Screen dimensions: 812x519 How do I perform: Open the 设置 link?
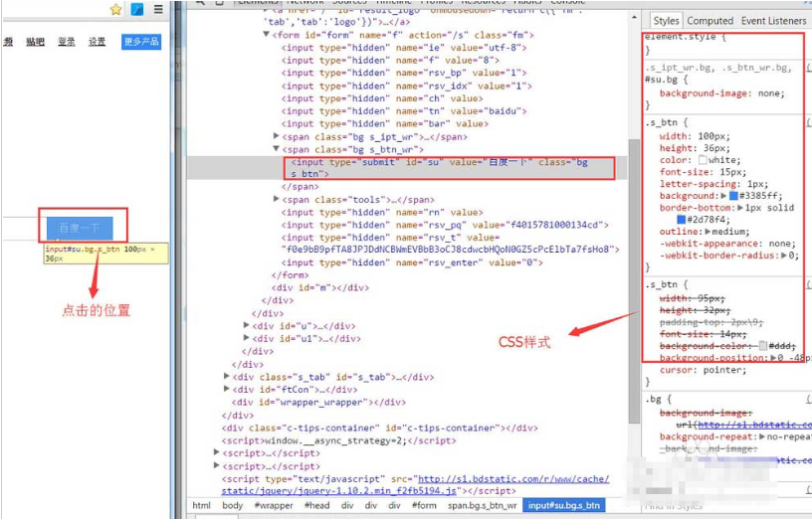pyautogui.click(x=97, y=42)
